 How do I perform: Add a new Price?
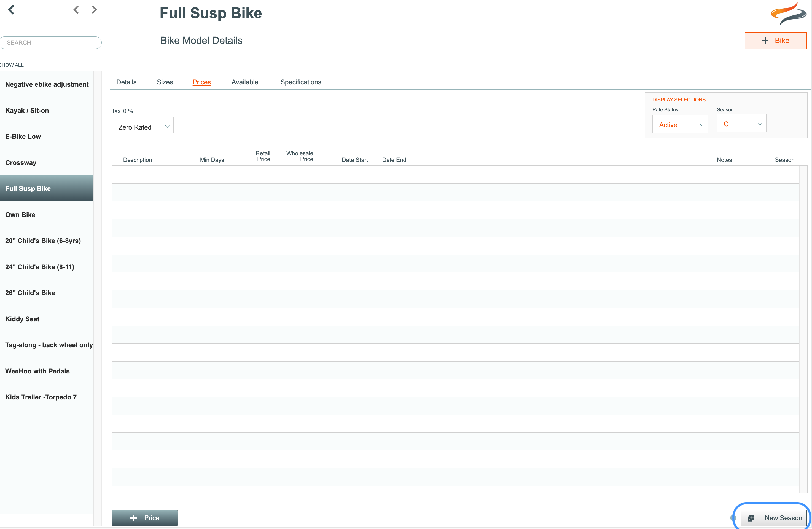[145, 518]
